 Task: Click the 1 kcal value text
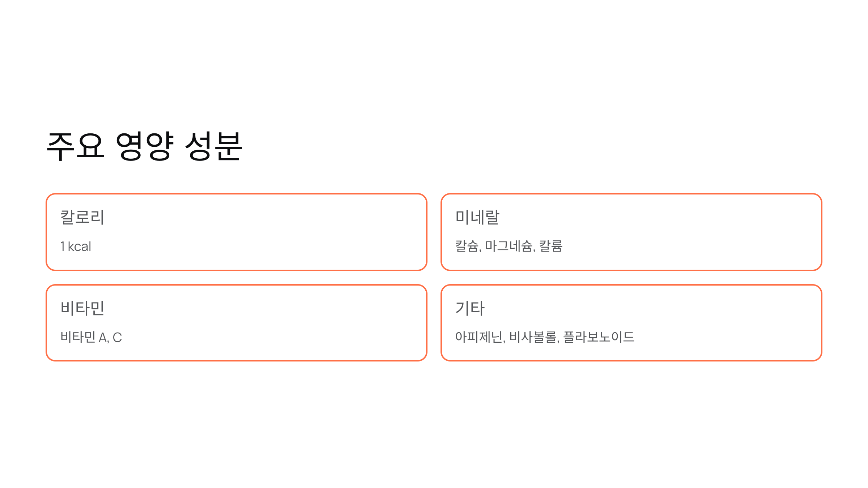pyautogui.click(x=76, y=247)
